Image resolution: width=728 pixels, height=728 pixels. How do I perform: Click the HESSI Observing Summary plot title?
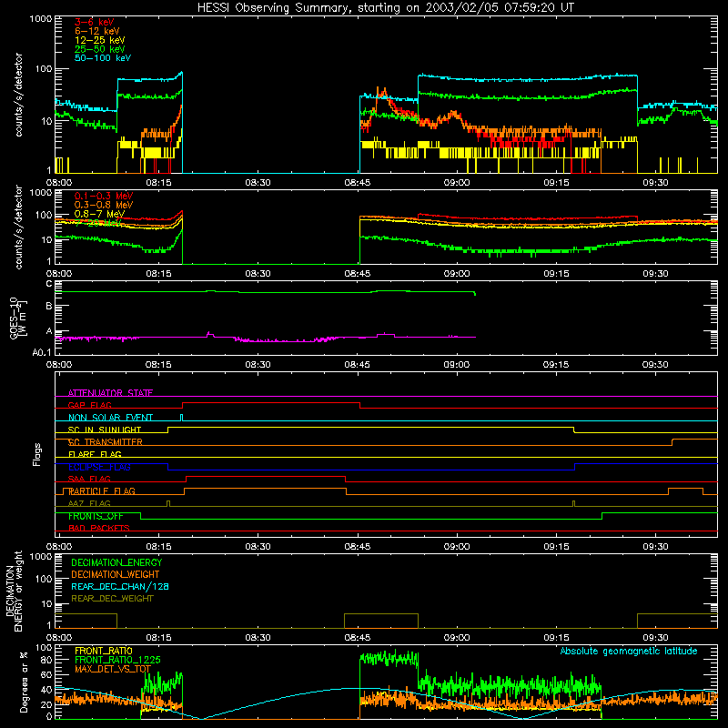point(385,8)
